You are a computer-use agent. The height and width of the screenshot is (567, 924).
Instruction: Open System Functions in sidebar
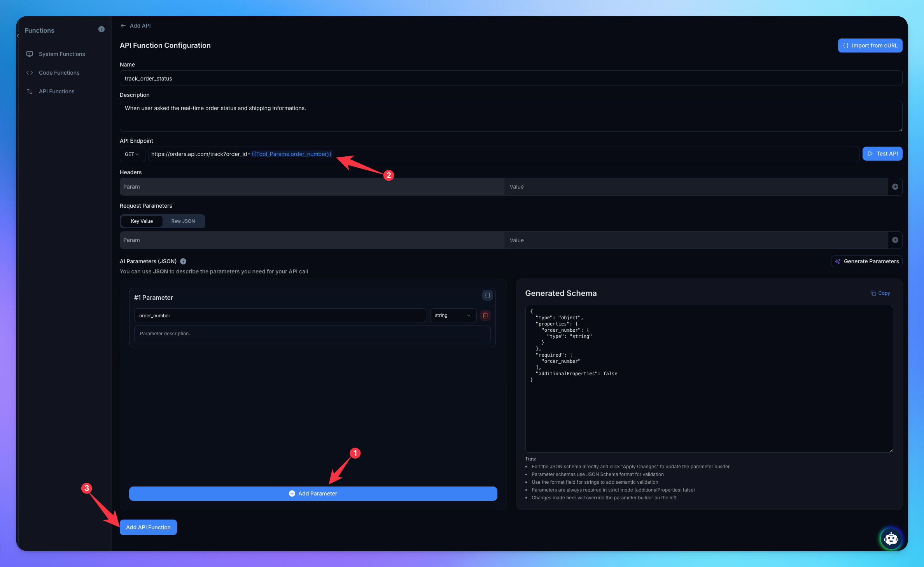(62, 54)
